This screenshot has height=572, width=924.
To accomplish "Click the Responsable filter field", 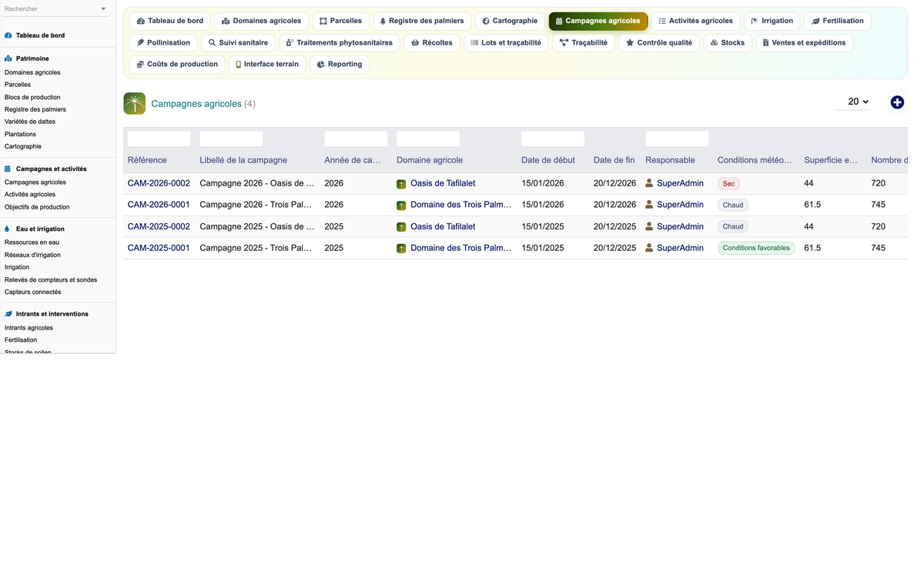I will [677, 139].
